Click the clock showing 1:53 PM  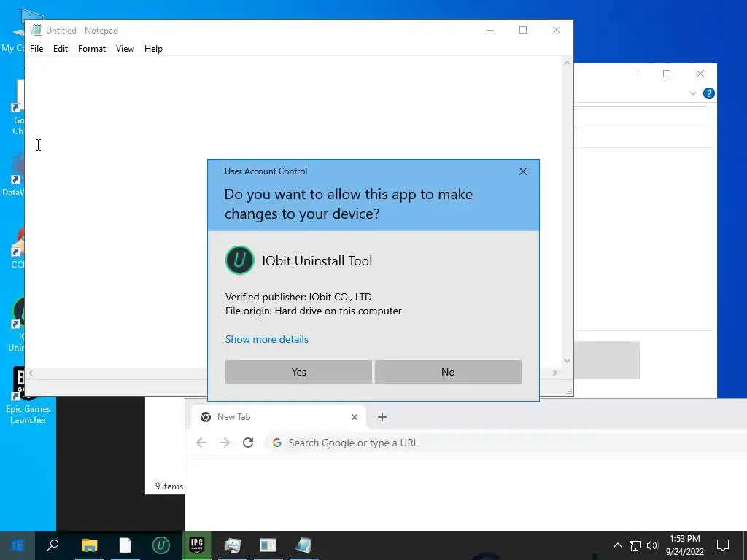click(x=685, y=545)
